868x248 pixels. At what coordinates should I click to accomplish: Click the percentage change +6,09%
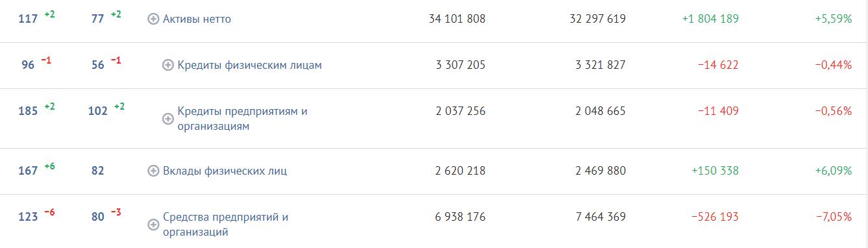point(834,171)
